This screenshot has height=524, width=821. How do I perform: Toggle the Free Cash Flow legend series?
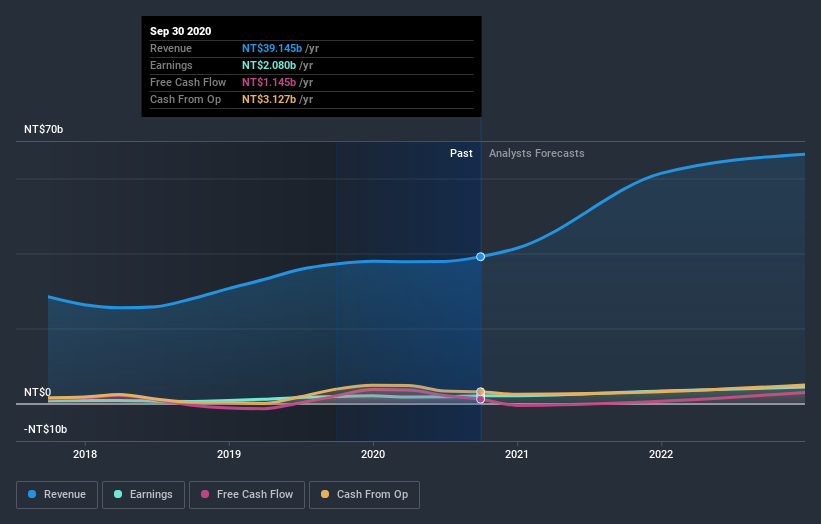[247, 495]
